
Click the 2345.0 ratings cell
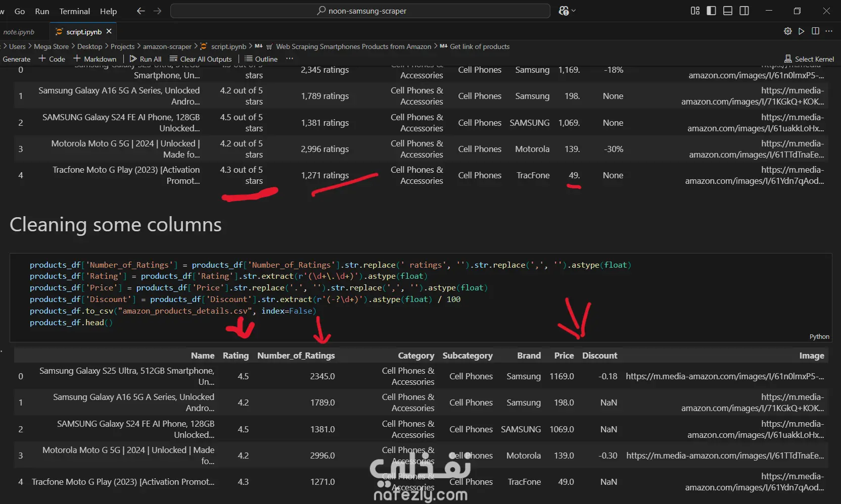[x=322, y=376]
